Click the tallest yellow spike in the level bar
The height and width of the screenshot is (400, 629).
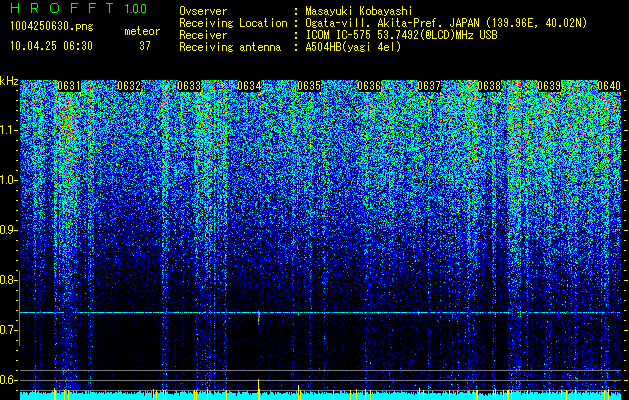258,389
